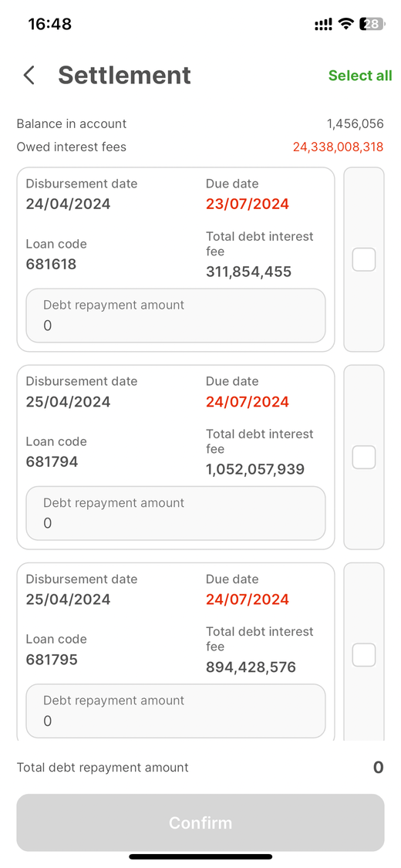Tap the 16:48 clock in status bar
Screen dimensions: 401x868
pos(50,24)
